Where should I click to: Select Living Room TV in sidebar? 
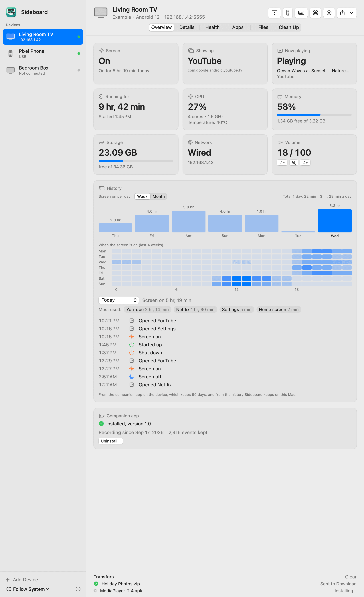(x=43, y=37)
